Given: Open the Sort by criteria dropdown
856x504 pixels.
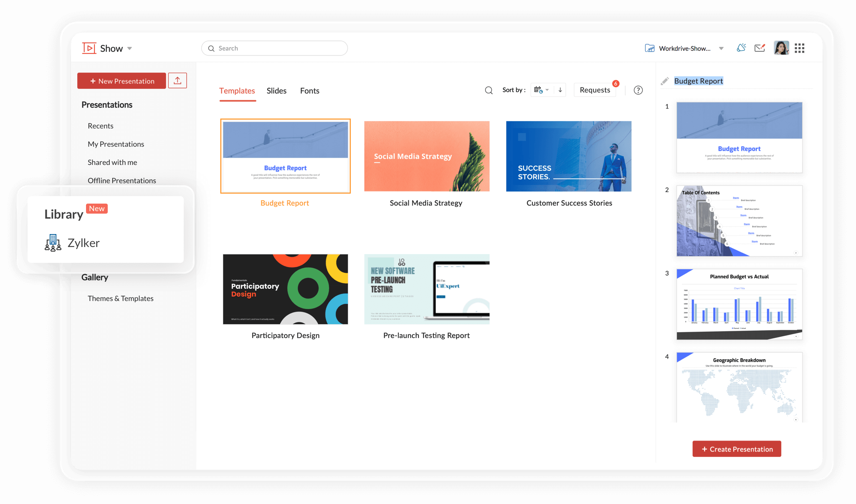Looking at the screenshot, I should pyautogui.click(x=542, y=90).
